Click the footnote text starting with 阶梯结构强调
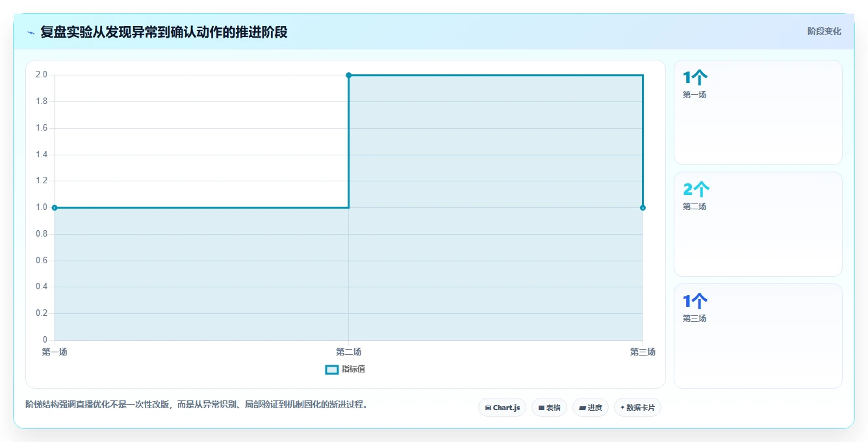 point(198,404)
